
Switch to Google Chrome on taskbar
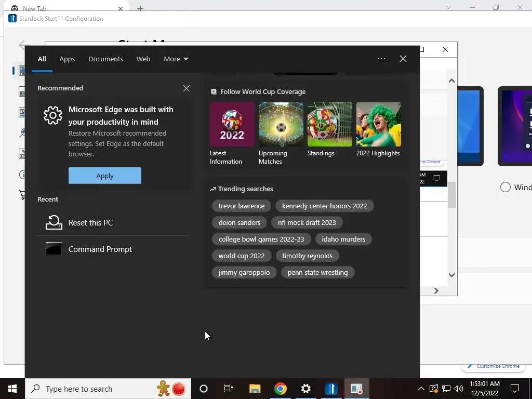pyautogui.click(x=280, y=389)
